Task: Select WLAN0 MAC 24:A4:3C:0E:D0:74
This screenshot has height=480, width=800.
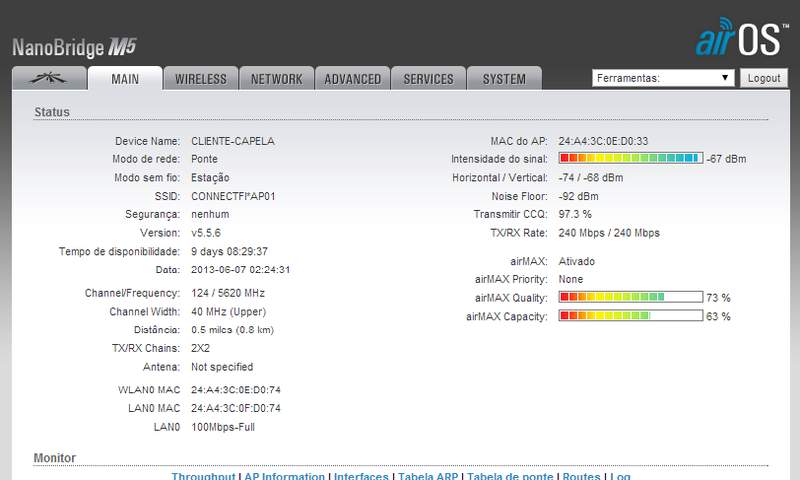Action: pyautogui.click(x=236, y=390)
